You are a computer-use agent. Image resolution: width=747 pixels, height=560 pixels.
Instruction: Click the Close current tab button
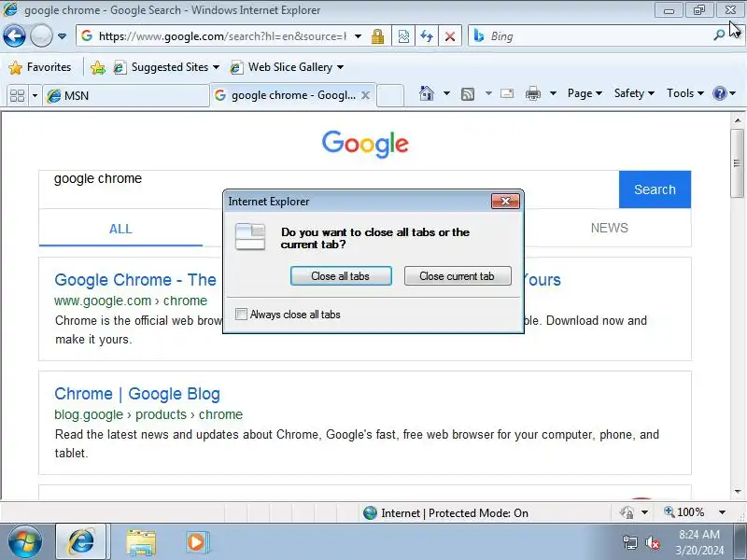pos(458,276)
